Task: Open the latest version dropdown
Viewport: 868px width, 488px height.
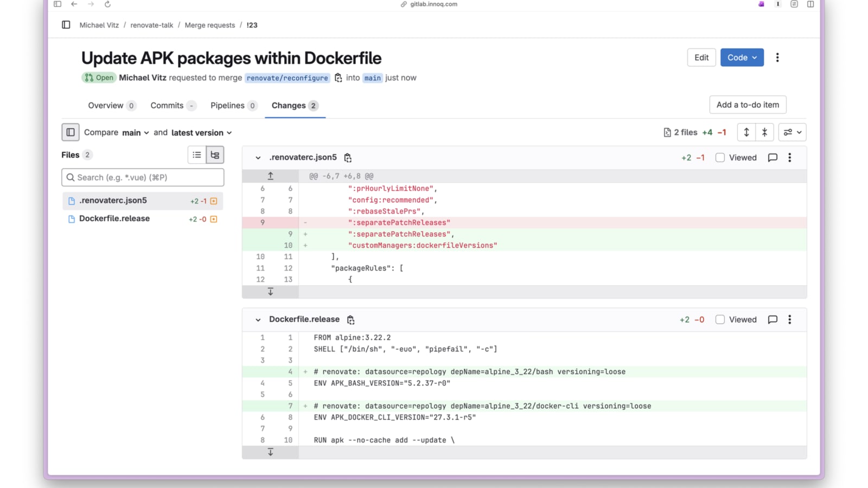Action: coord(202,133)
